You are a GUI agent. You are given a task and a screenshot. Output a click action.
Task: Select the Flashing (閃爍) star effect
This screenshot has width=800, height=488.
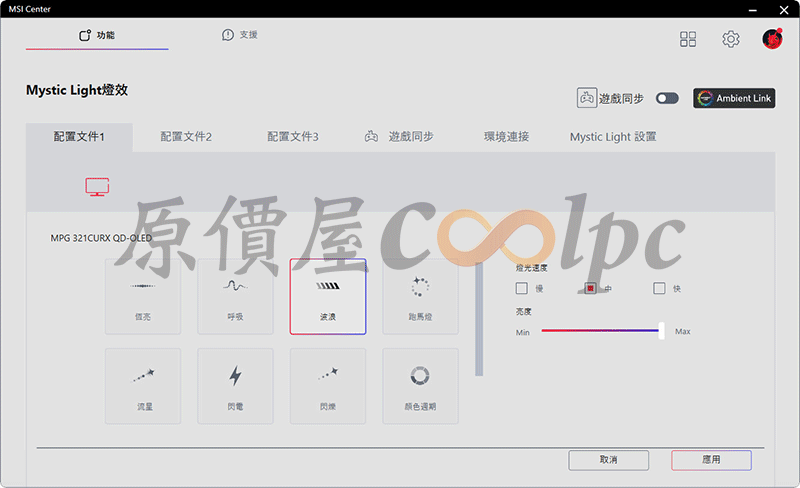(328, 386)
